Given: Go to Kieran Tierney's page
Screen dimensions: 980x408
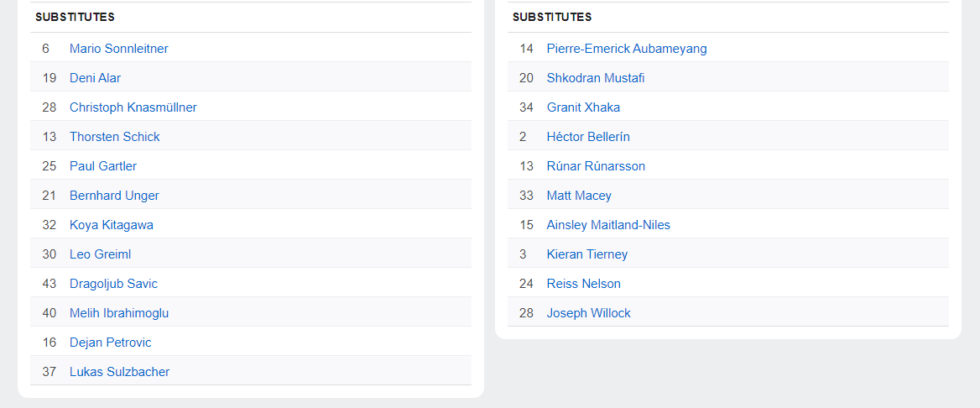Looking at the screenshot, I should pyautogui.click(x=586, y=254).
